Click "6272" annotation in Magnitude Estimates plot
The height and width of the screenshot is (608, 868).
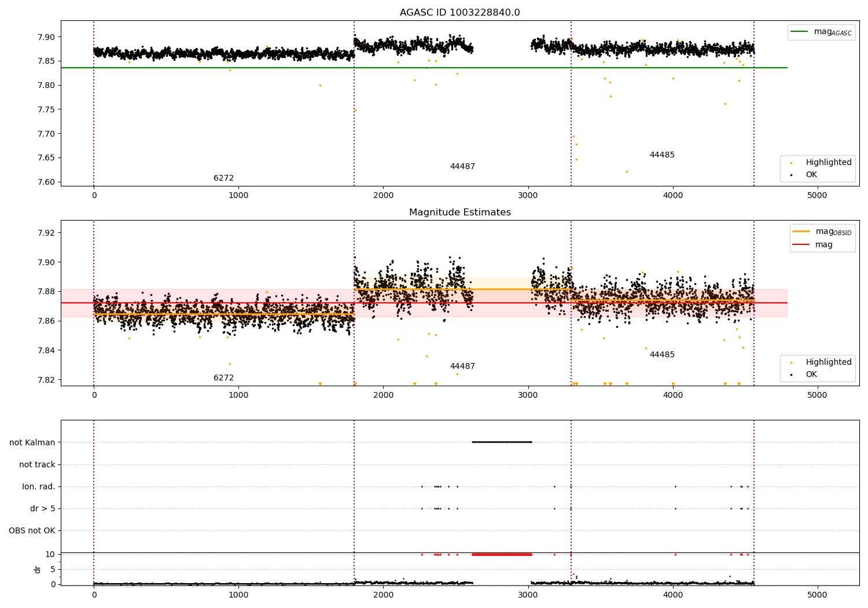[x=223, y=378]
